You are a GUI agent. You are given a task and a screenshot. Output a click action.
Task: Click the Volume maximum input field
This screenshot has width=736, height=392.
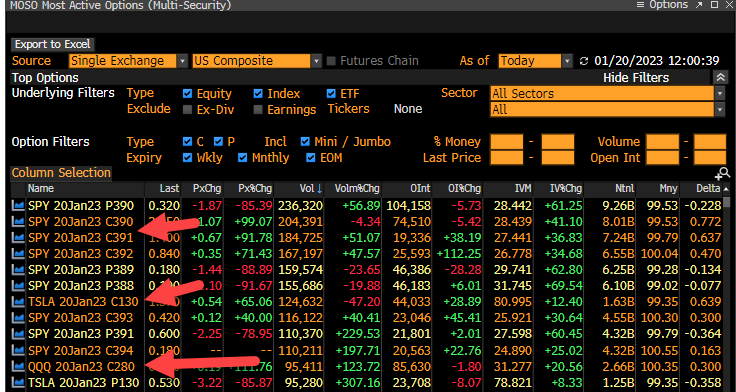tap(710, 142)
